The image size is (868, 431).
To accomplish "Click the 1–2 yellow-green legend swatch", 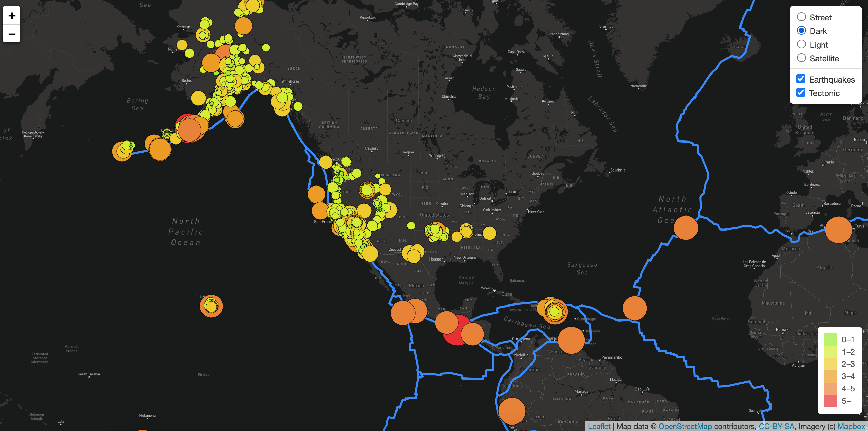I will coord(830,352).
